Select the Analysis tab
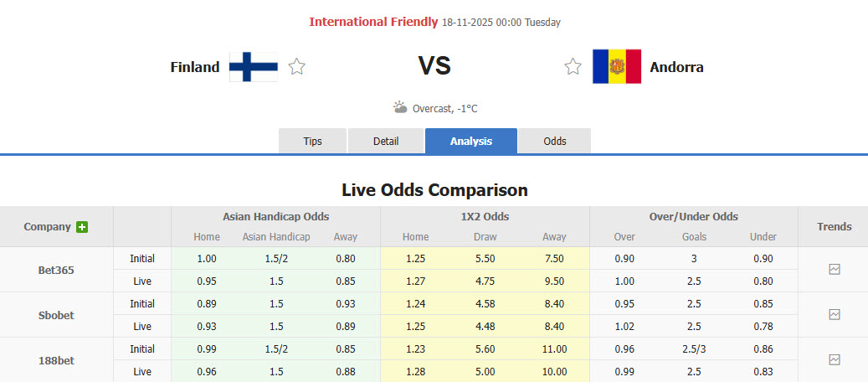This screenshot has height=382, width=868. point(471,142)
